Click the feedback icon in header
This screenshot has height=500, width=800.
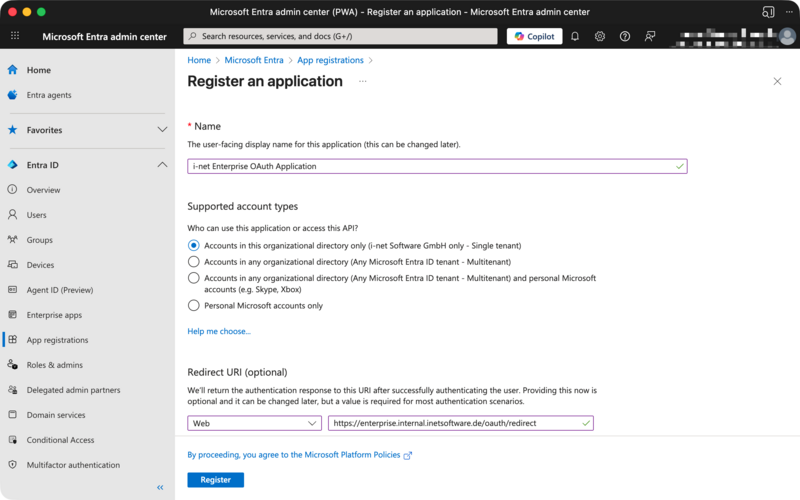650,36
